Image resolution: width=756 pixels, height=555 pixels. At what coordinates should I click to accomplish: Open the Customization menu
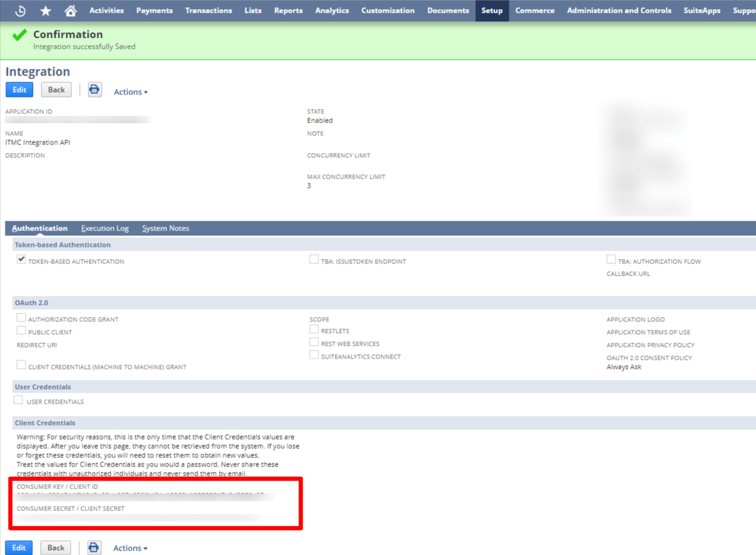pyautogui.click(x=388, y=10)
